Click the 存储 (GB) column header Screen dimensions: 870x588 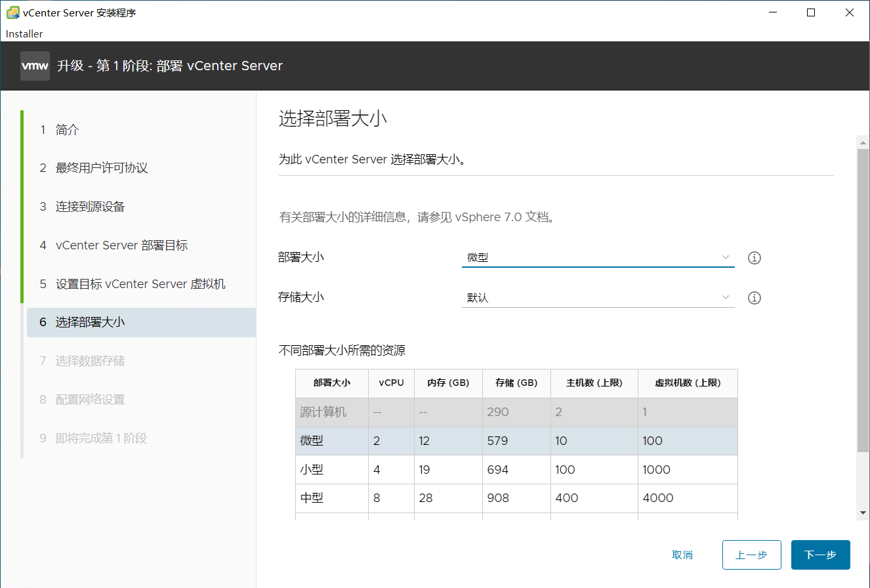(517, 383)
